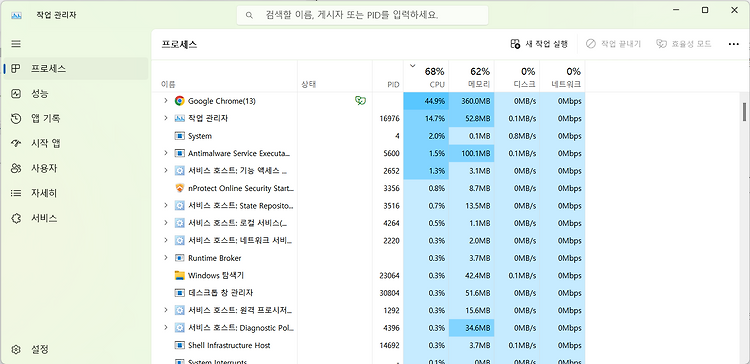The image size is (750, 364).
Task: Click the 데스크톱 창 관리자 process icon
Action: (179, 293)
